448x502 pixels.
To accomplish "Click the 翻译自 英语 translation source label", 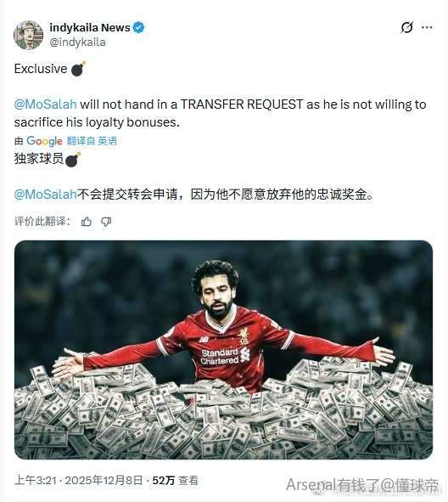I will point(92,141).
